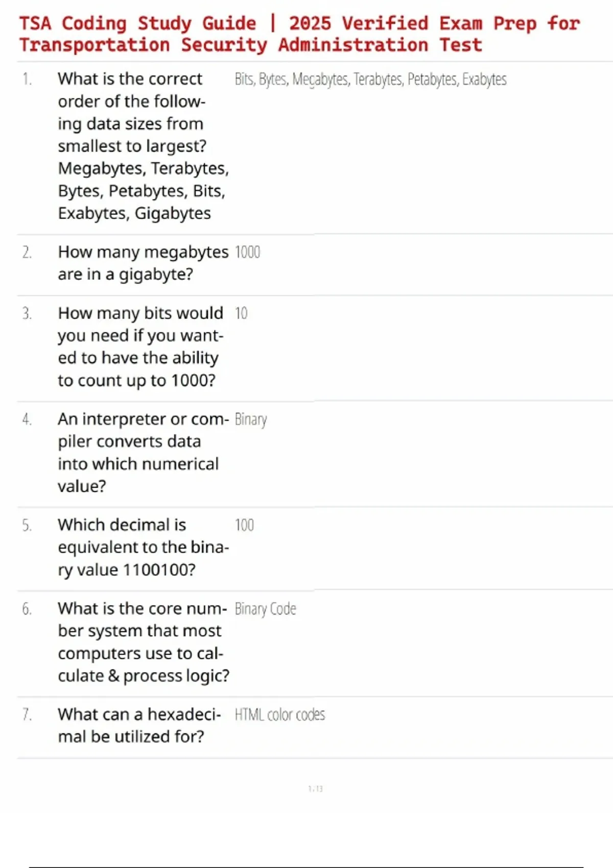Image resolution: width=613 pixels, height=868 pixels.
Task: Click the 'How many megabytes' question
Action: click(x=143, y=263)
